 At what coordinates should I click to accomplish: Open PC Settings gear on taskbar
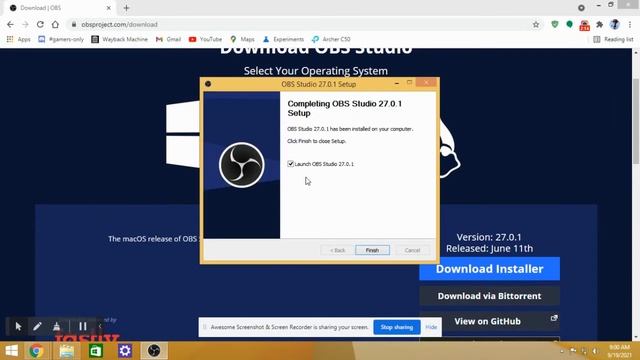coord(125,351)
